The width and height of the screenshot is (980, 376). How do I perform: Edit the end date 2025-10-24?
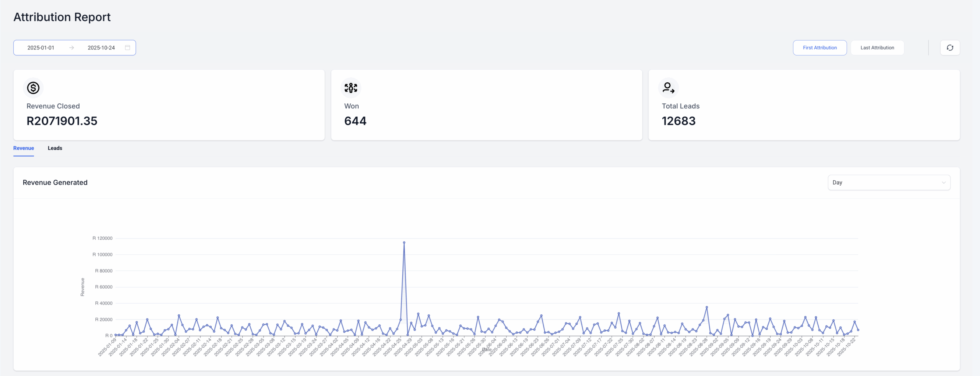[101, 48]
